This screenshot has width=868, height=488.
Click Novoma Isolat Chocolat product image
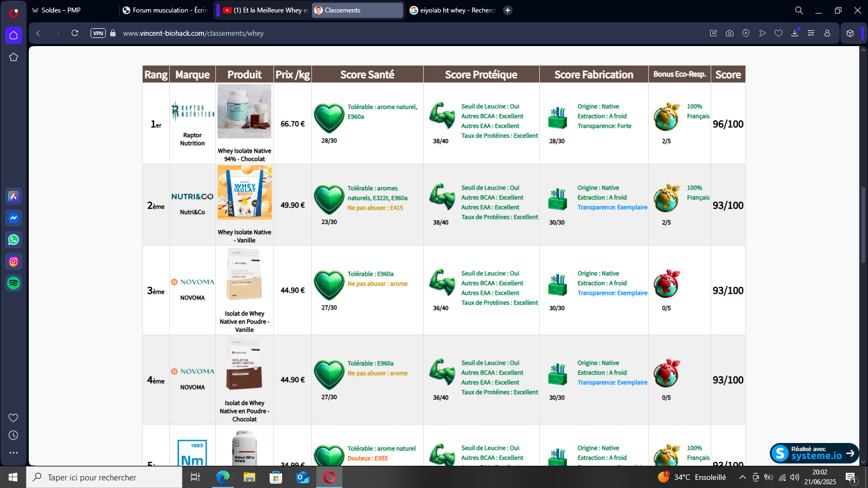[245, 363]
